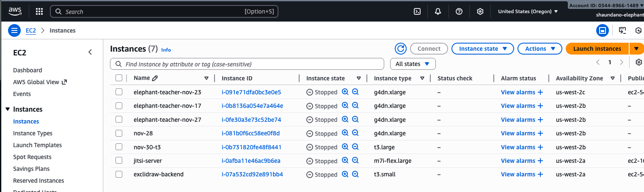Click View alarms for nov-28

click(x=518, y=133)
